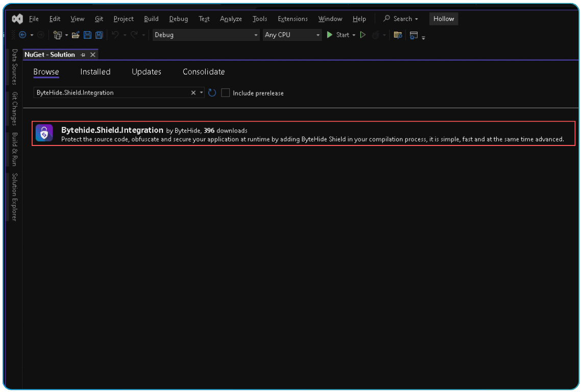Click the Redo arrow icon
This screenshot has height=392, width=582.
[x=134, y=35]
